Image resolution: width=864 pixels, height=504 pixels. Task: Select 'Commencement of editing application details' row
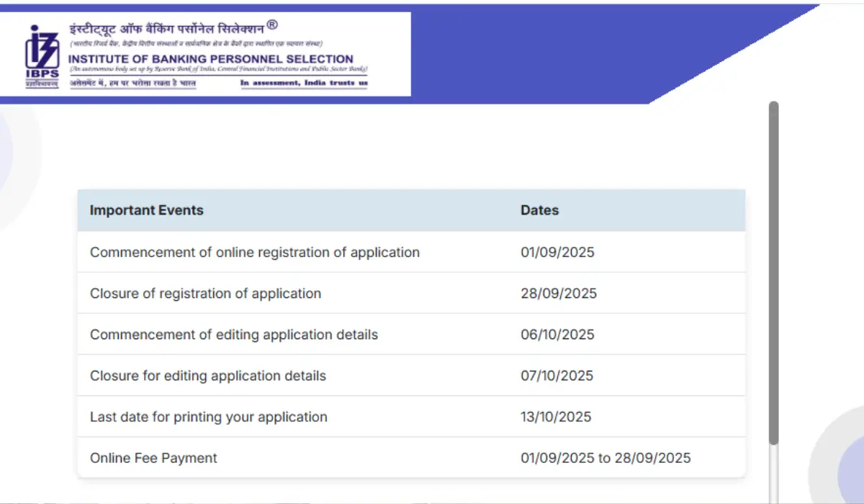coord(233,334)
